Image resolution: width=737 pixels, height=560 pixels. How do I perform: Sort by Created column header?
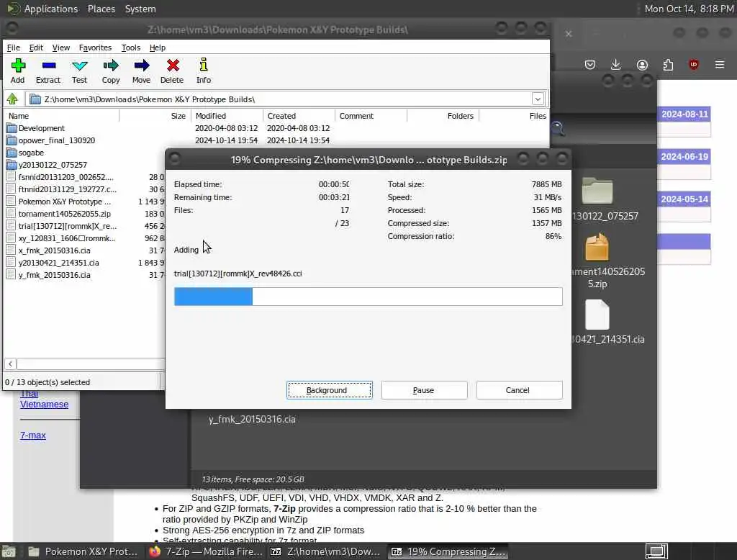[299, 116]
